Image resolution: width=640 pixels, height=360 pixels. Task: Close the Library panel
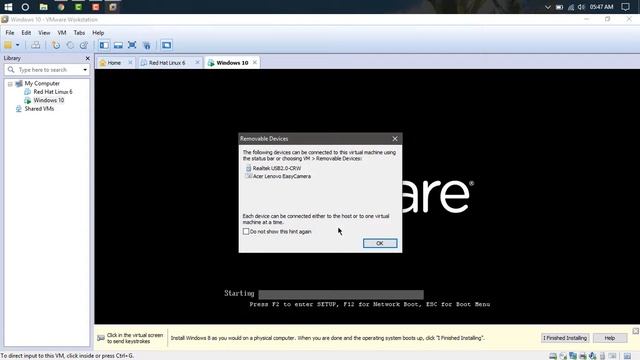(87, 58)
